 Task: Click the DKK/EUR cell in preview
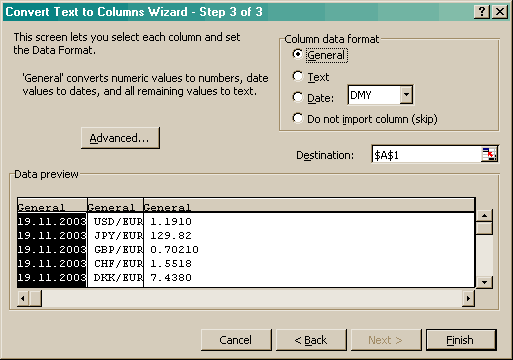[118, 278]
